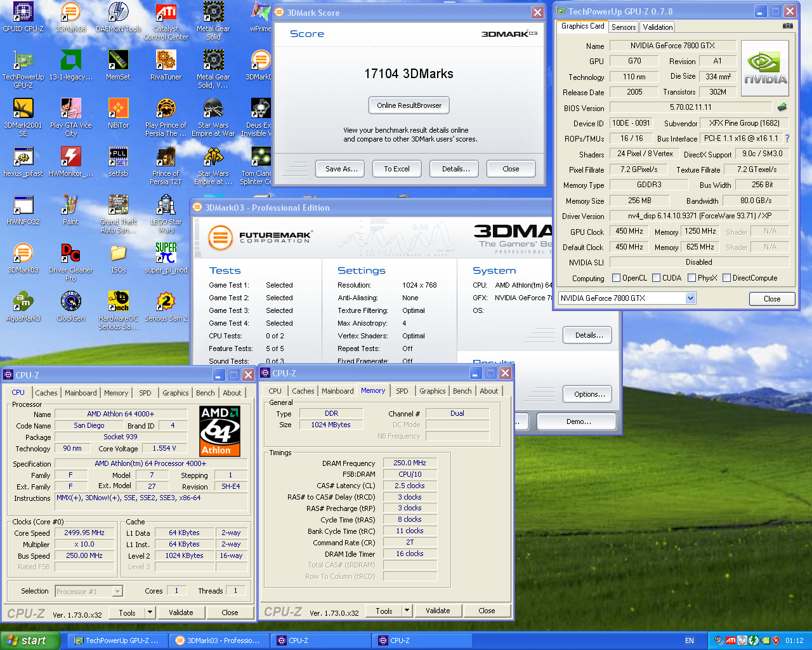
Task: Expand Tools dropdown arrow in left CPU-Z
Action: tap(150, 613)
